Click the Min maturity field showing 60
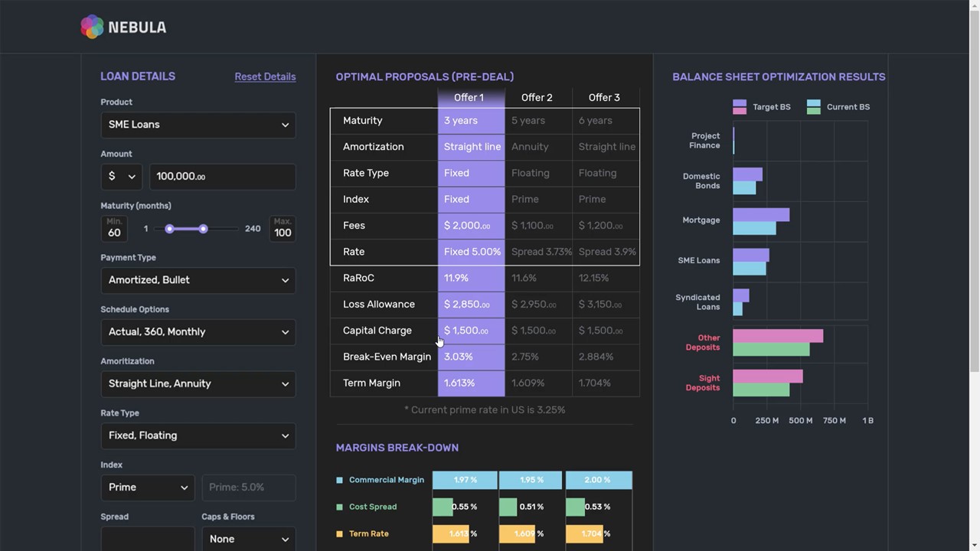 (x=114, y=229)
